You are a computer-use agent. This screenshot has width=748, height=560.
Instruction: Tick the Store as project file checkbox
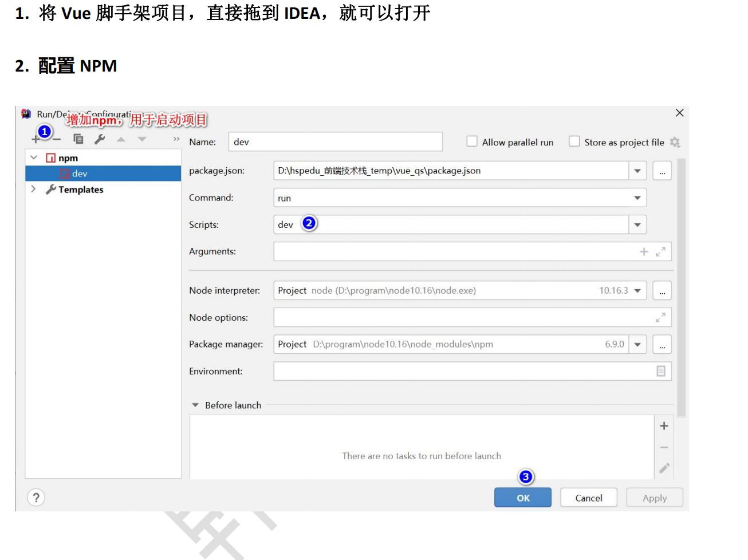pyautogui.click(x=574, y=141)
